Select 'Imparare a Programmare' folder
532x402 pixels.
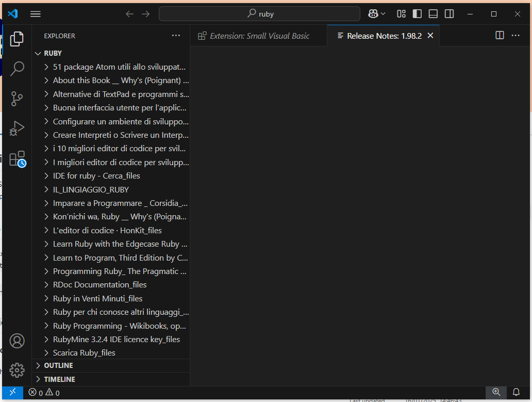(111, 203)
